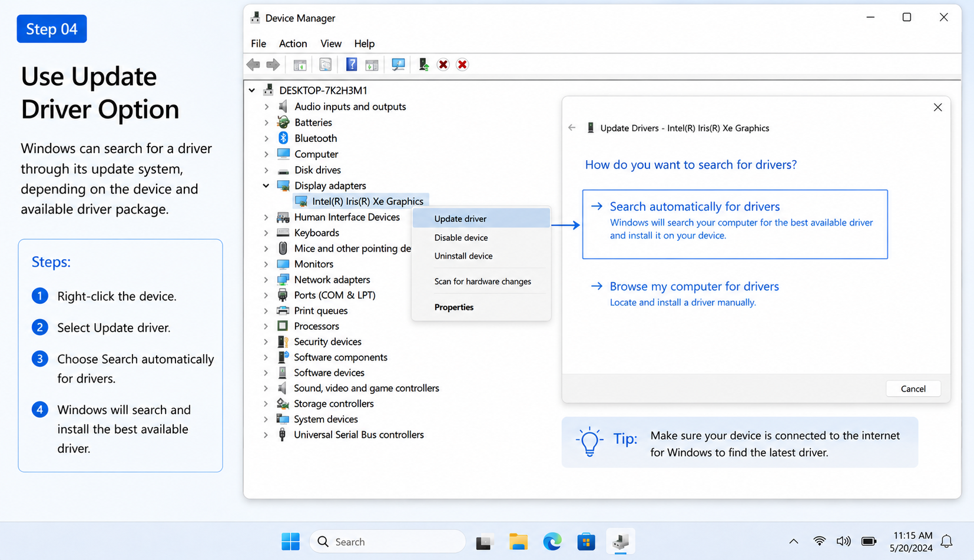Click the Back arrow in Device Manager toolbar
Image resolution: width=974 pixels, height=560 pixels.
pos(254,65)
